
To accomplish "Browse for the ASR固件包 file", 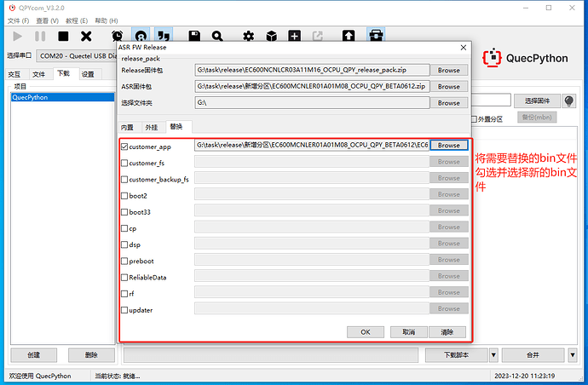I will tap(448, 87).
